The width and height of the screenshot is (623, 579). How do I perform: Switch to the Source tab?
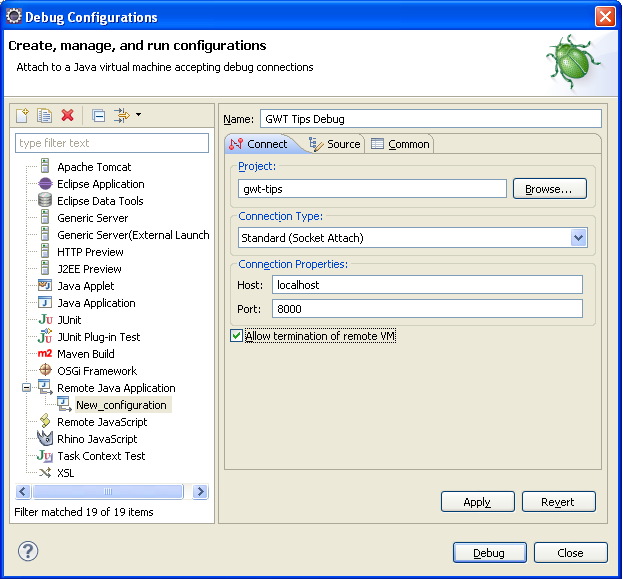(x=335, y=144)
